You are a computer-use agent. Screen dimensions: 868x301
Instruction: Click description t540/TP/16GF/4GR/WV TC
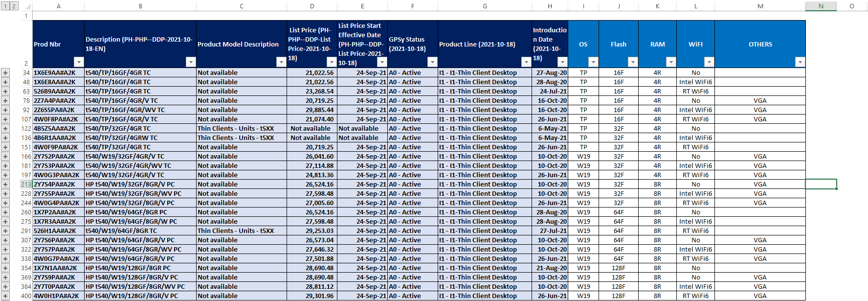coord(140,110)
